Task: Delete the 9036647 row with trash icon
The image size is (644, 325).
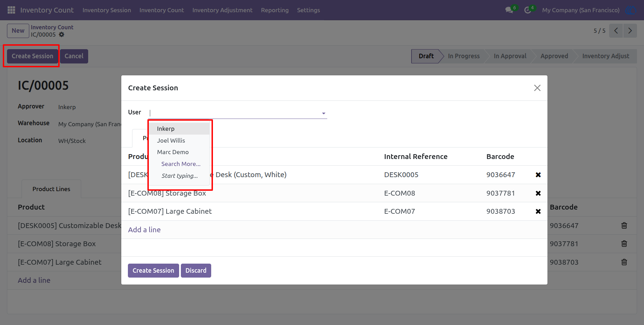Action: [x=624, y=226]
